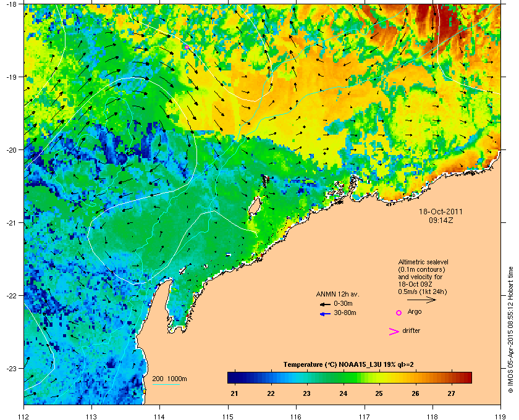Click the '0.5m/s (1kt 24h)' text
Image resolution: width=519 pixels, height=420 pixels.
click(x=423, y=292)
